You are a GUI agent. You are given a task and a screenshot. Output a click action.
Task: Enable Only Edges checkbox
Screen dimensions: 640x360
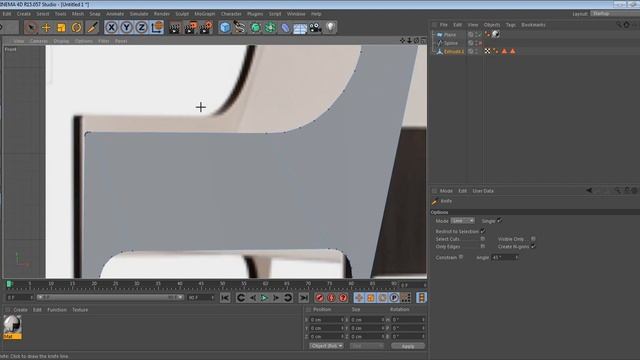click(483, 247)
